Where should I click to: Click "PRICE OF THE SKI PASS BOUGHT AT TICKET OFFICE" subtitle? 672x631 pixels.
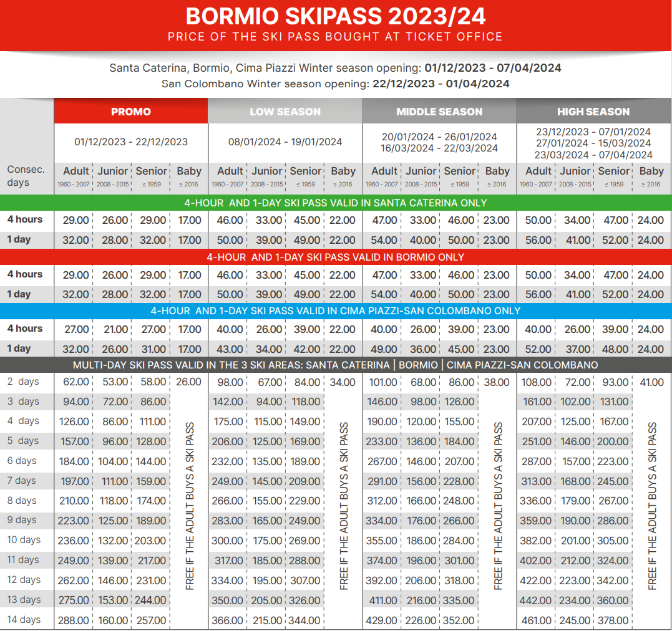pos(335,37)
